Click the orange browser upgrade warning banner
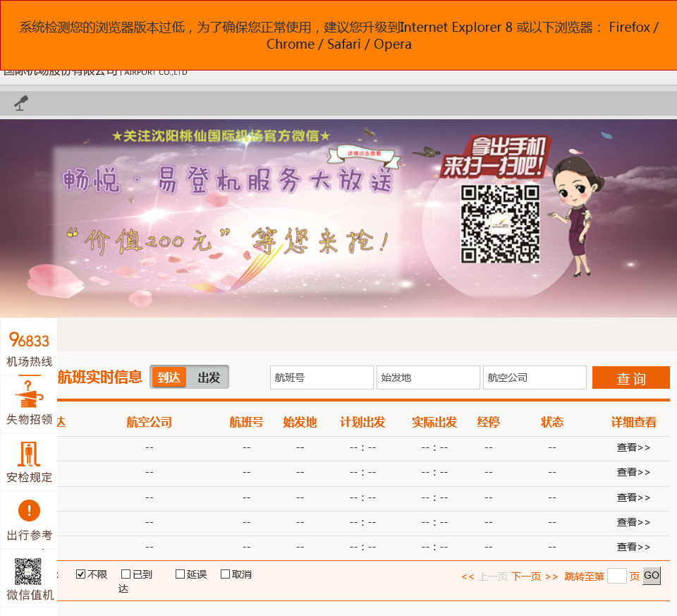The height and width of the screenshot is (616, 677). tap(338, 35)
